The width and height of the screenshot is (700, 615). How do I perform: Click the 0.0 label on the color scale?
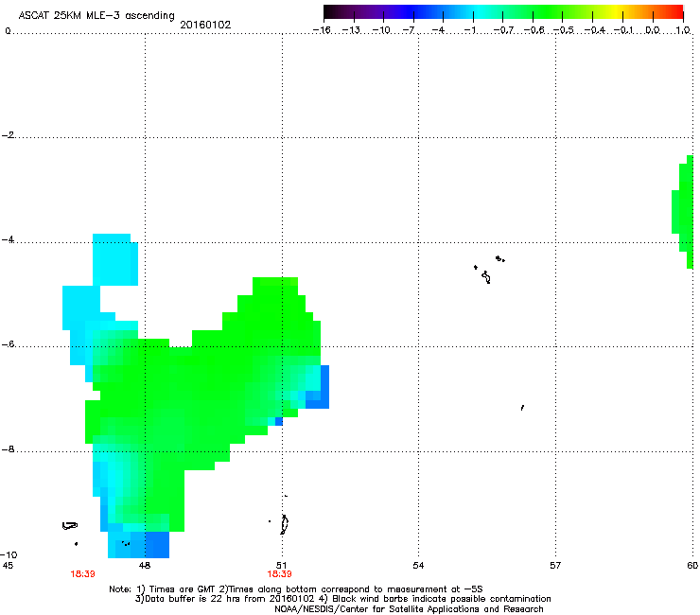[x=653, y=30]
